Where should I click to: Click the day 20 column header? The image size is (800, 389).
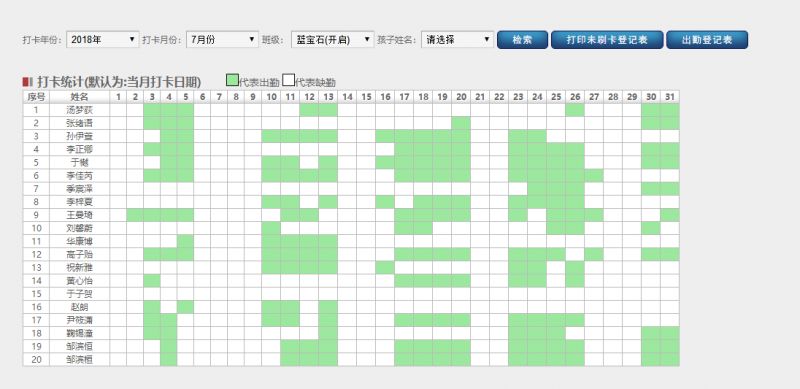click(461, 96)
